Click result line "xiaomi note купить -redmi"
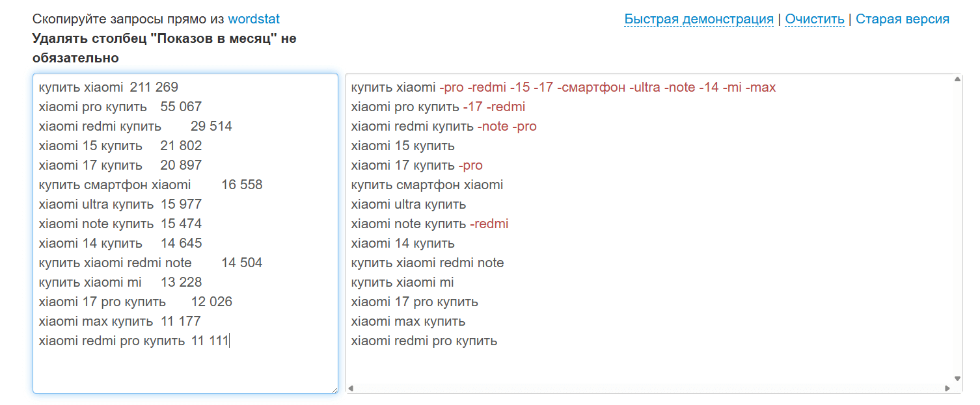This screenshot has width=980, height=405. click(429, 224)
